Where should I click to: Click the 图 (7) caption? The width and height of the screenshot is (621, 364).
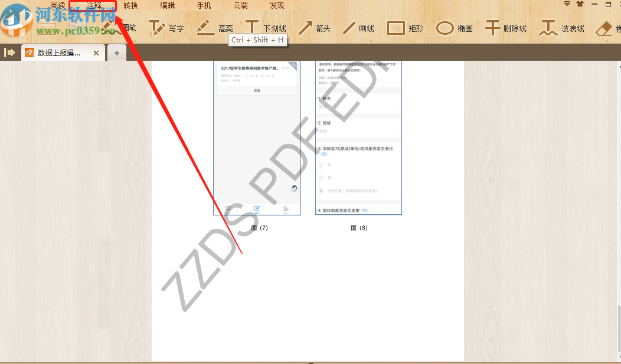click(259, 228)
